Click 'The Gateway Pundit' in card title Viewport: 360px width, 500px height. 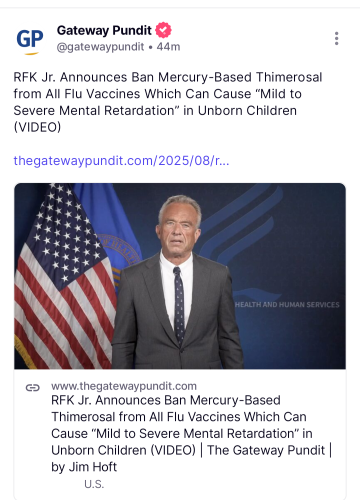coord(266,450)
